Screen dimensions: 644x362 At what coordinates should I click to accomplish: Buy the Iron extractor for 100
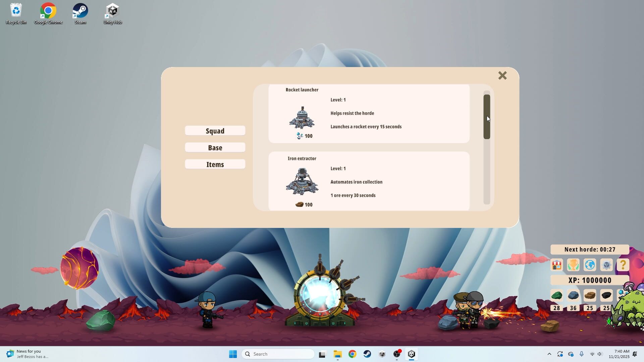click(304, 204)
